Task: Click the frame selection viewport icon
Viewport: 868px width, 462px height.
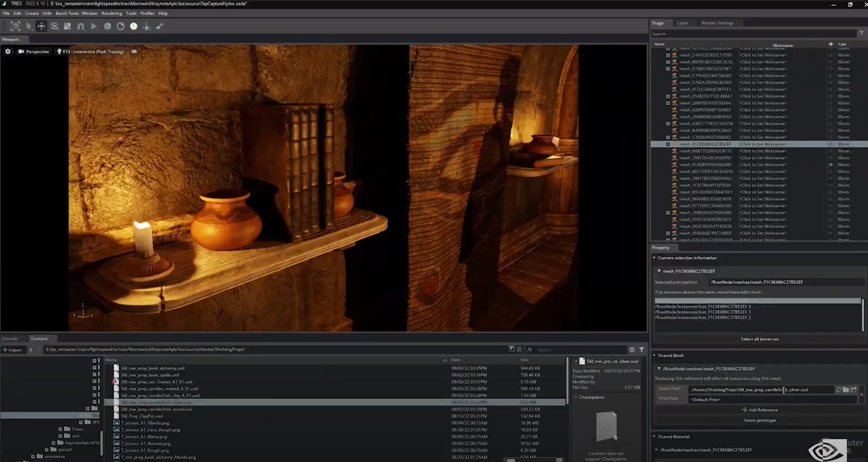Action: tap(15, 26)
